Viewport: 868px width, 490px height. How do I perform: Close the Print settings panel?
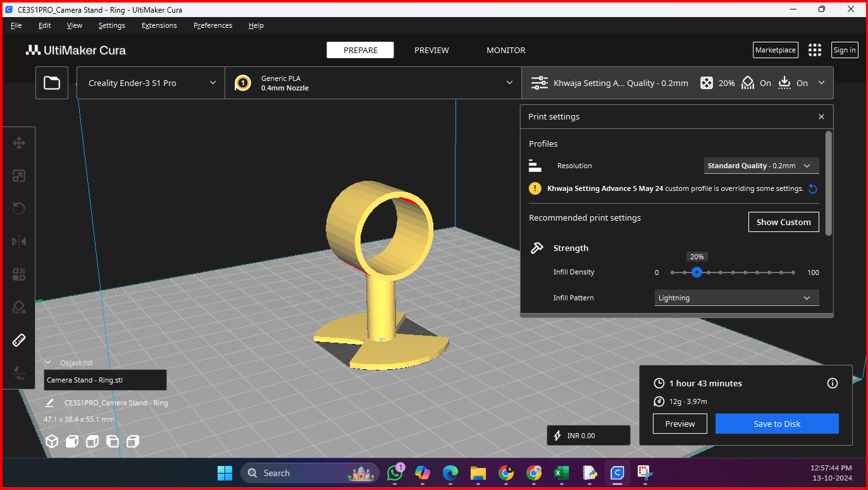click(821, 117)
